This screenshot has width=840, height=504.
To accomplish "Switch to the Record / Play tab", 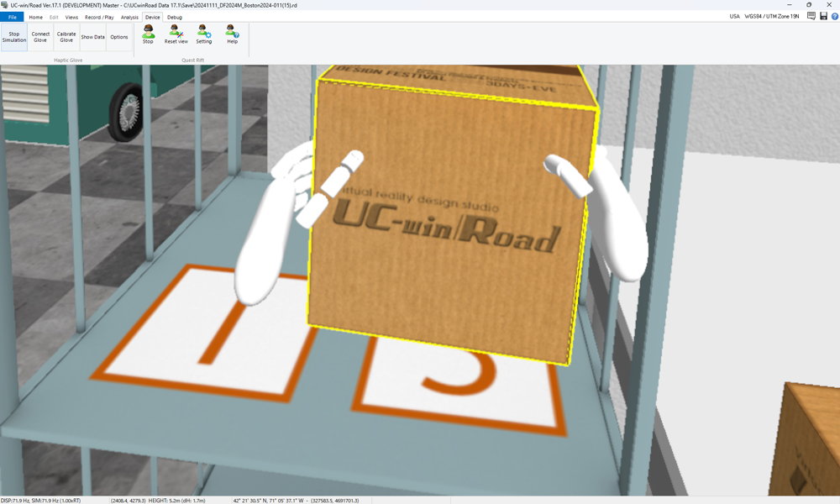I will pyautogui.click(x=99, y=17).
